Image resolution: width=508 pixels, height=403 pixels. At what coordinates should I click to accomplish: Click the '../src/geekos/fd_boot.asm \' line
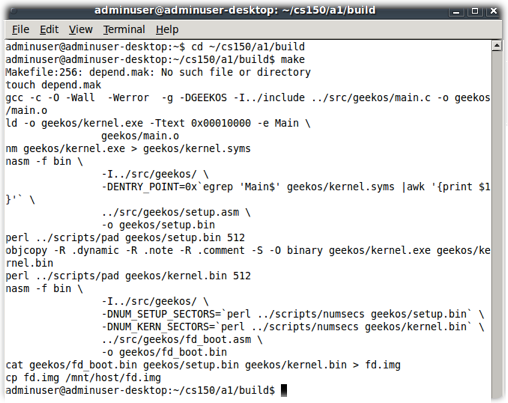click(182, 340)
